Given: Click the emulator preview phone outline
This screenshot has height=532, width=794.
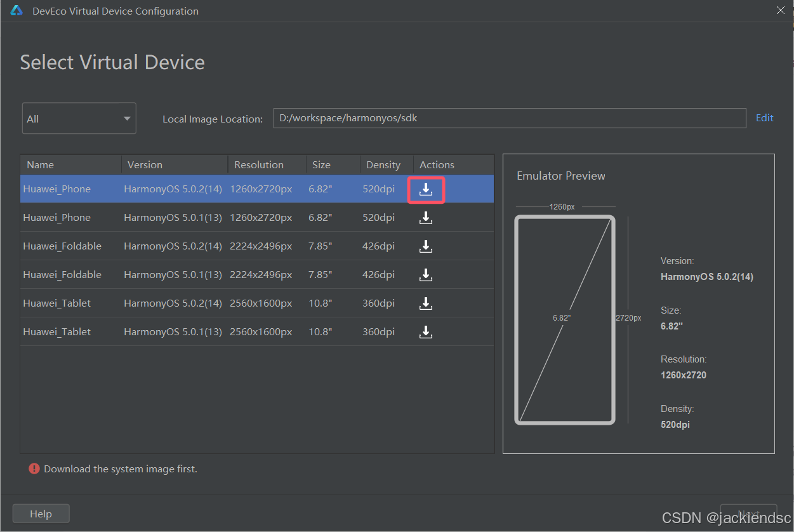Looking at the screenshot, I should click(x=565, y=320).
